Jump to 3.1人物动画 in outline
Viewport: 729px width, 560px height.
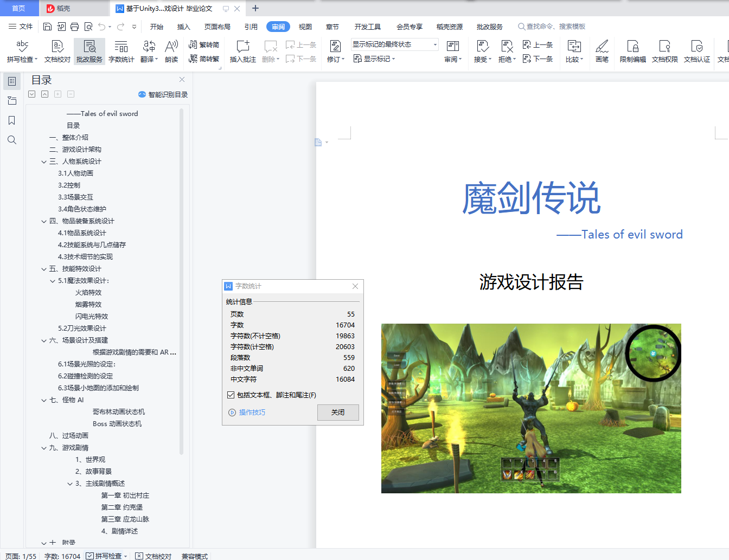pyautogui.click(x=76, y=173)
